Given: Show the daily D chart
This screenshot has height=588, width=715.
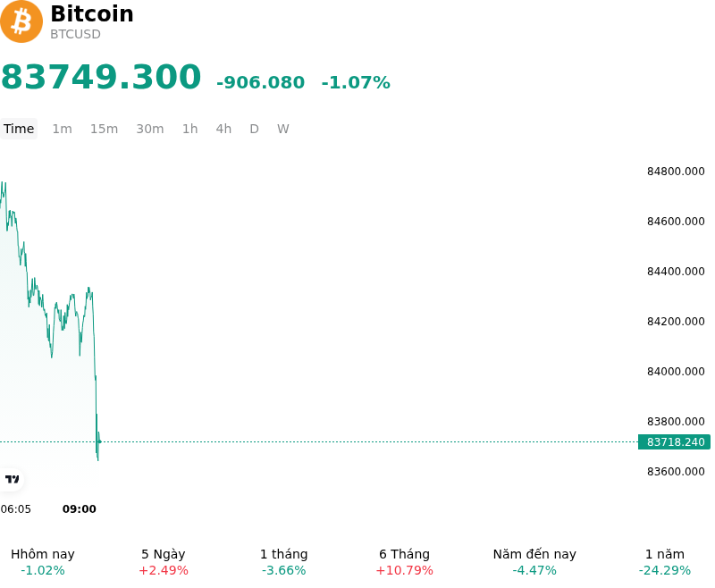Looking at the screenshot, I should coord(255,129).
